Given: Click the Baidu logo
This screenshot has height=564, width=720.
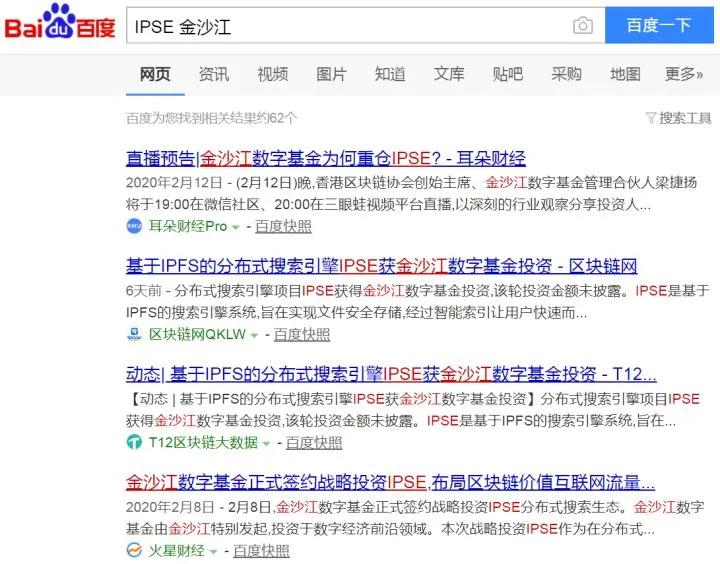Looking at the screenshot, I should click(60, 22).
